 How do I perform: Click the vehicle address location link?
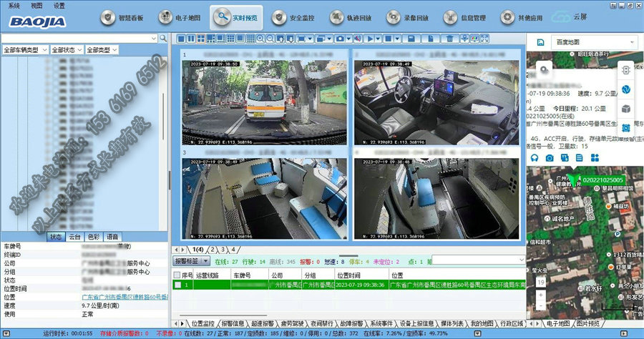click(x=125, y=297)
